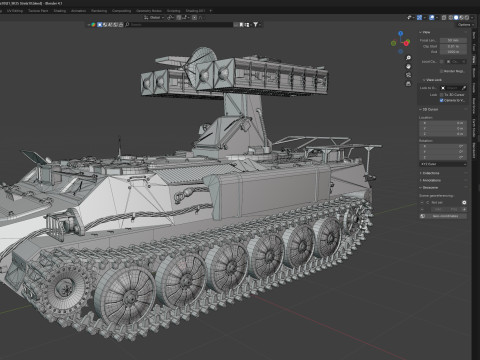
Task: Toggle proportional editing icon
Action: pos(195,17)
